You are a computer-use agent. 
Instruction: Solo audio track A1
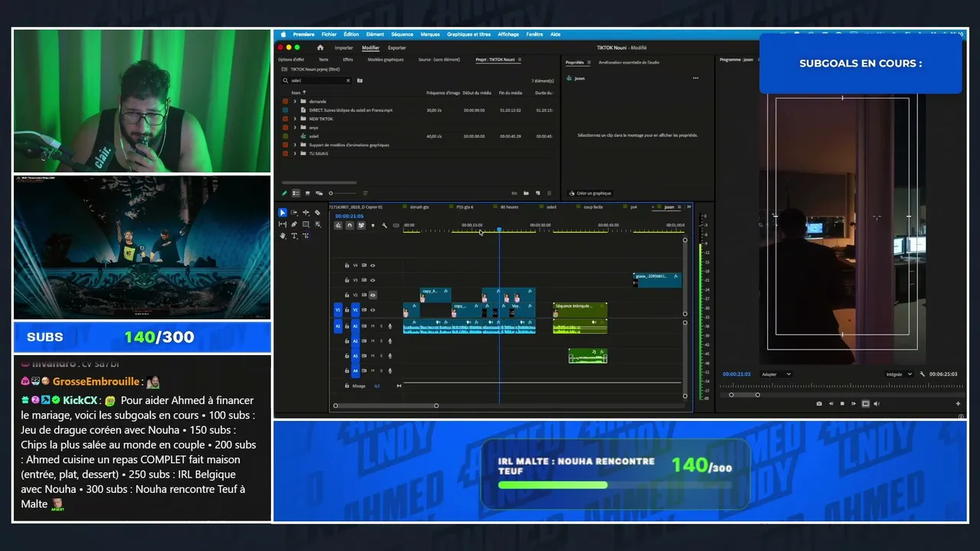(381, 326)
